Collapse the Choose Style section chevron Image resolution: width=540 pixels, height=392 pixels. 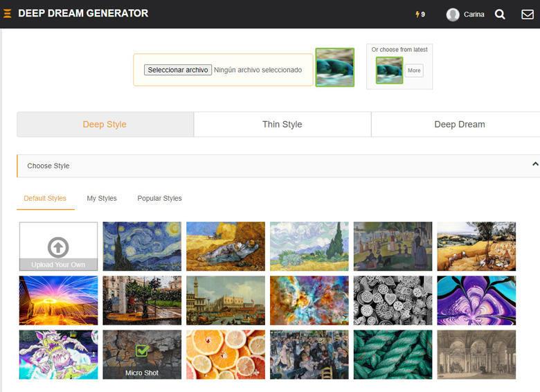[x=535, y=164]
